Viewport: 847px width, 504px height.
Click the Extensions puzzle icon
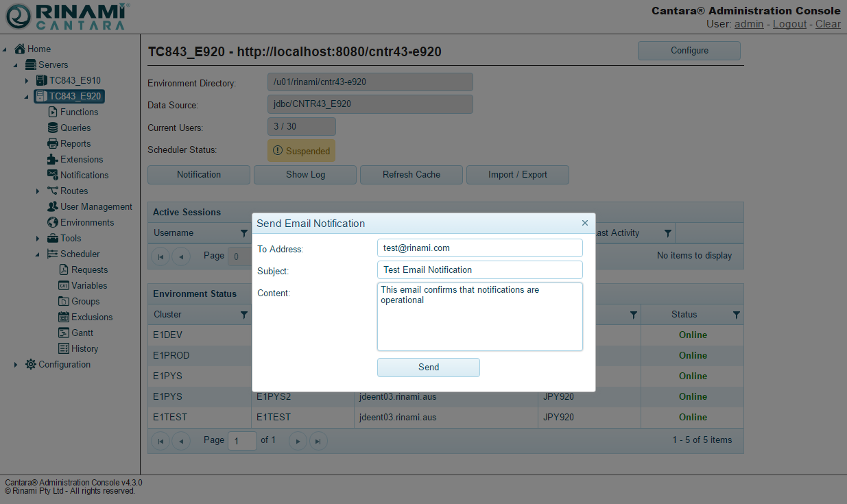[53, 159]
